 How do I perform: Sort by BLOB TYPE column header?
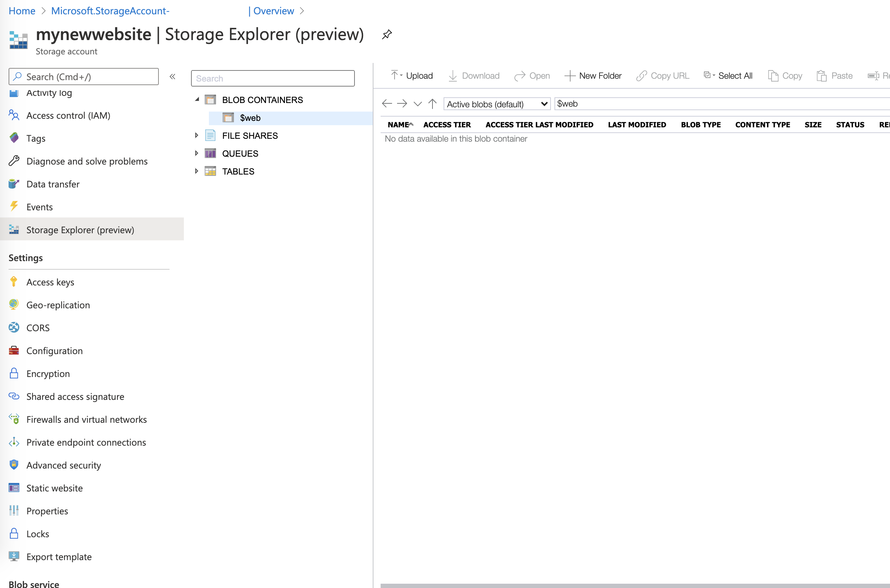[x=701, y=124]
